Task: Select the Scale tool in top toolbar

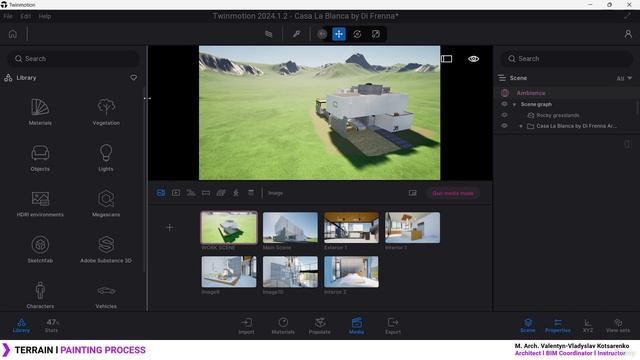Action: (376, 34)
